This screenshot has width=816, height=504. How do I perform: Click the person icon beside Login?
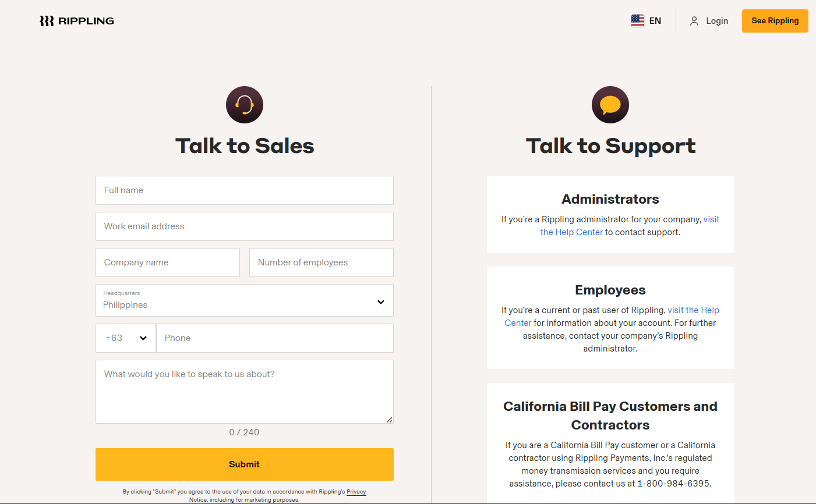pyautogui.click(x=694, y=20)
